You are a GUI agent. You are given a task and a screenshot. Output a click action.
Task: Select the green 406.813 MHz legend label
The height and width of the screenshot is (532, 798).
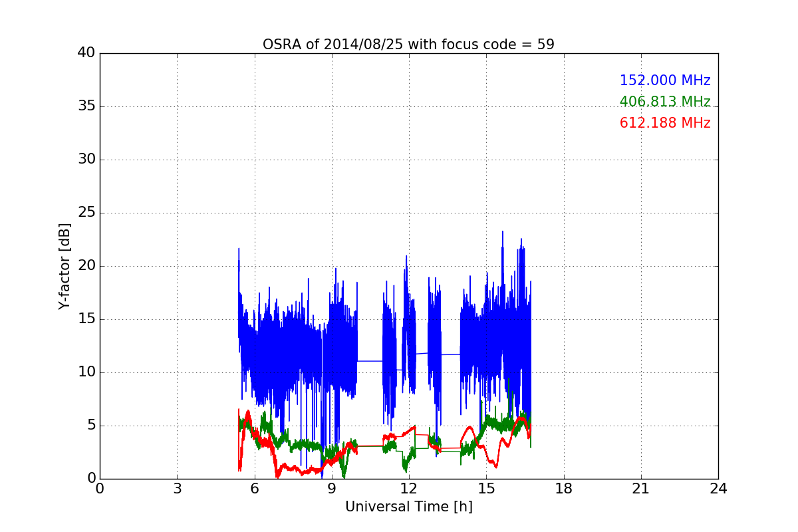click(x=665, y=102)
